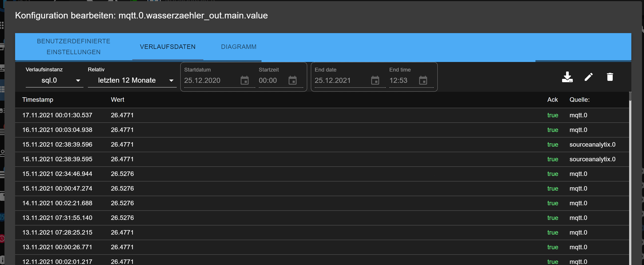This screenshot has width=644, height=265.
Task: Click value 26.4771 in 17.11.2021 row
Action: pos(122,115)
